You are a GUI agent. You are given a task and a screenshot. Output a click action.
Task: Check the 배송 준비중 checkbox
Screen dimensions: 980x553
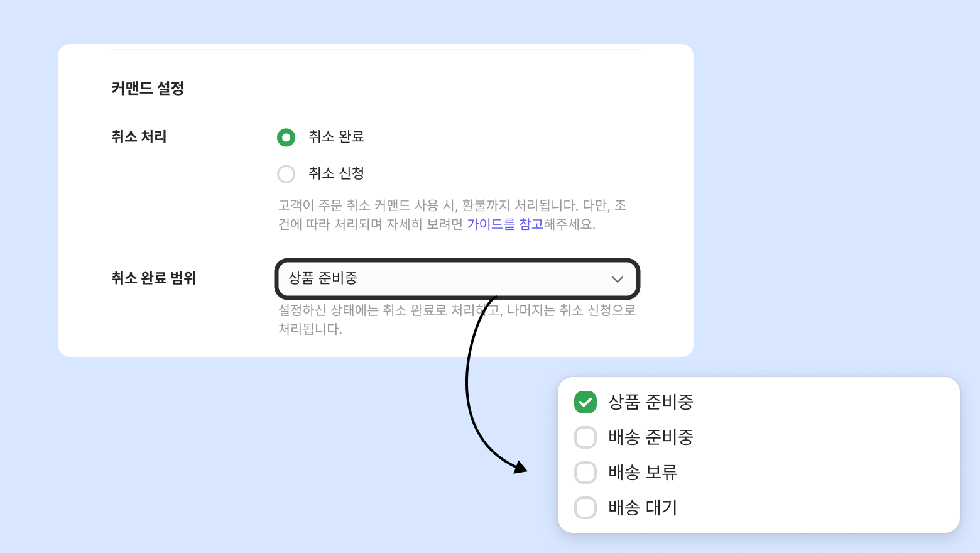pyautogui.click(x=585, y=437)
